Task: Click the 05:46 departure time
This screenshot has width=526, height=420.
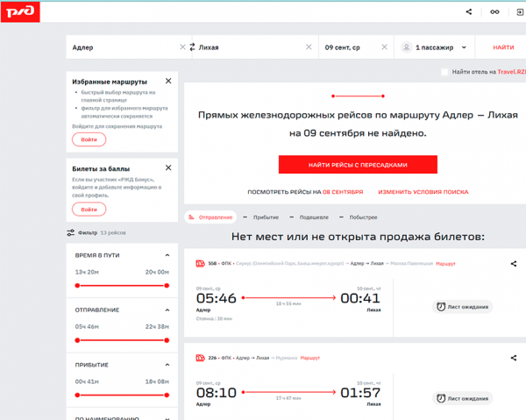Action: (x=217, y=298)
